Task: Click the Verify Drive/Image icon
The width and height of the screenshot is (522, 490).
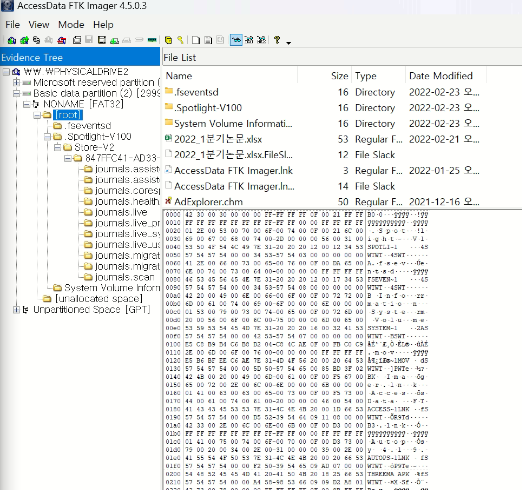Action: coord(139,40)
